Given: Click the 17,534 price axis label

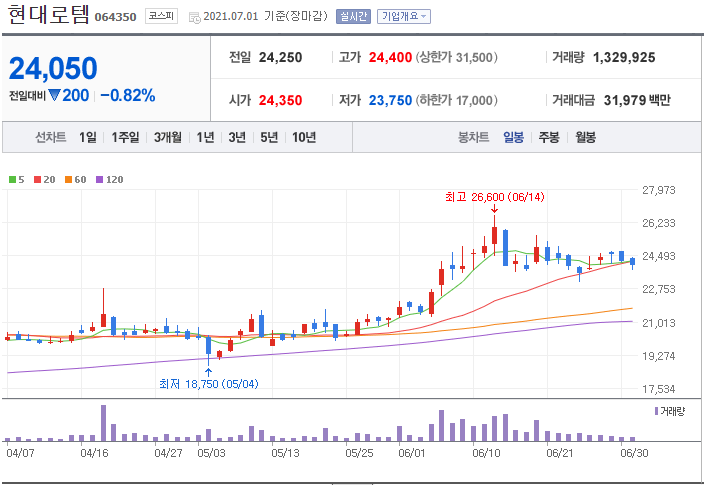Looking at the screenshot, I should click(659, 389).
